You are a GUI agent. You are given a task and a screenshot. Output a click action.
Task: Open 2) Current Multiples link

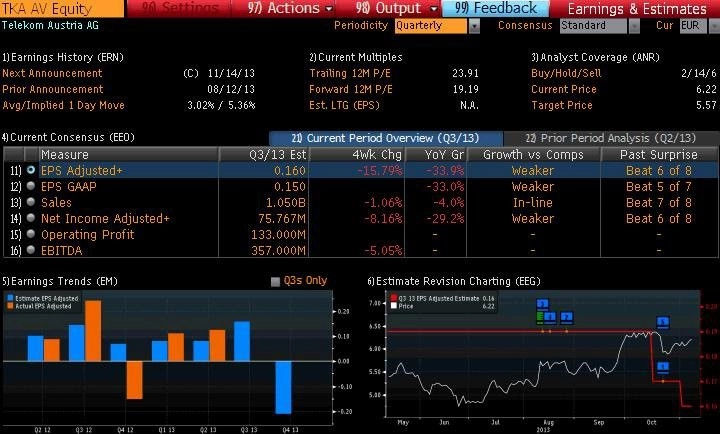[x=356, y=57]
